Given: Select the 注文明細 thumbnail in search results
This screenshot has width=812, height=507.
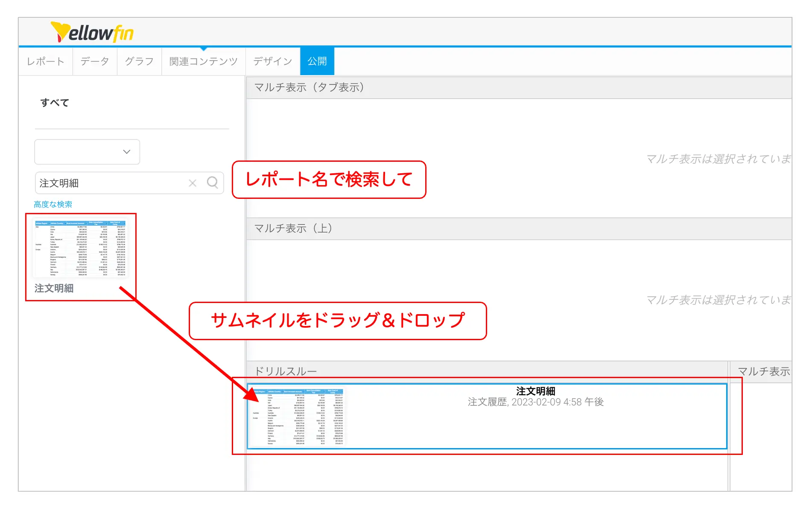Looking at the screenshot, I should point(80,248).
